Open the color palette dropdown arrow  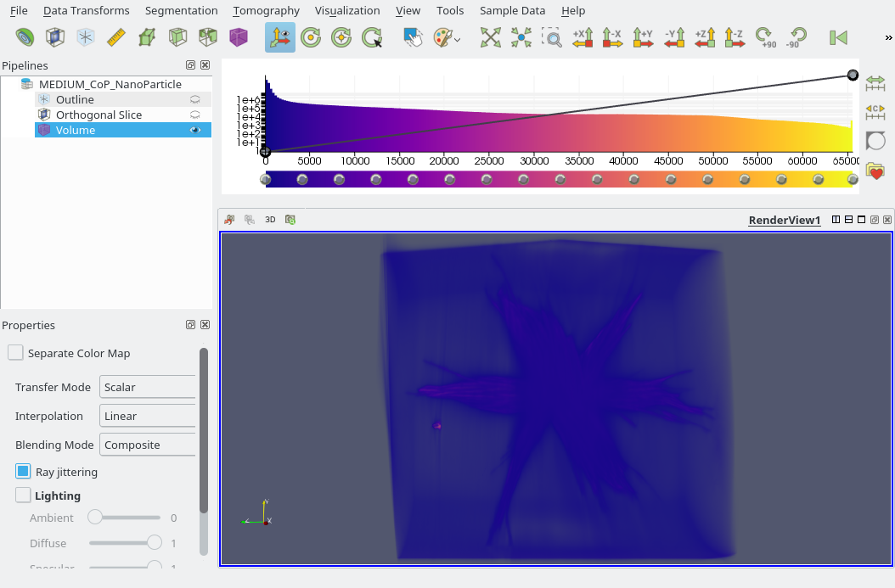click(x=457, y=39)
